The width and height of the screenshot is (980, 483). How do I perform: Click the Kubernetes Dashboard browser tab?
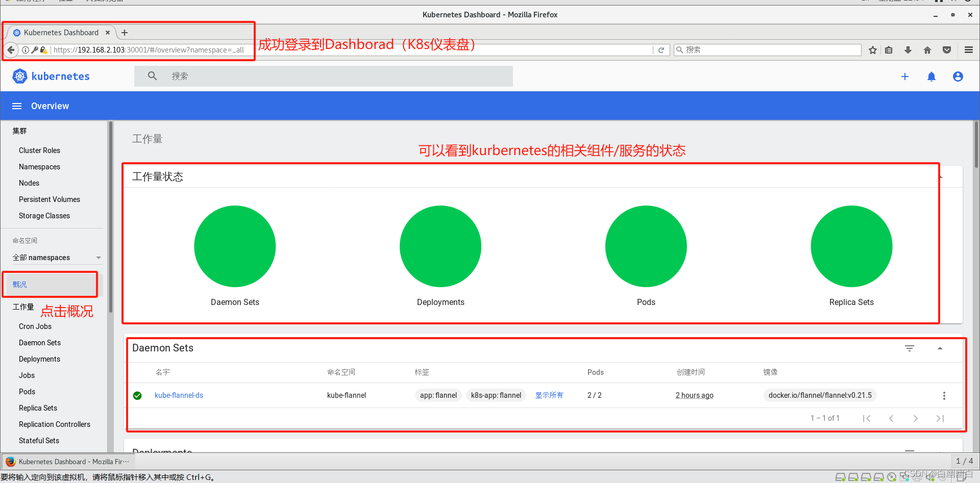61,33
